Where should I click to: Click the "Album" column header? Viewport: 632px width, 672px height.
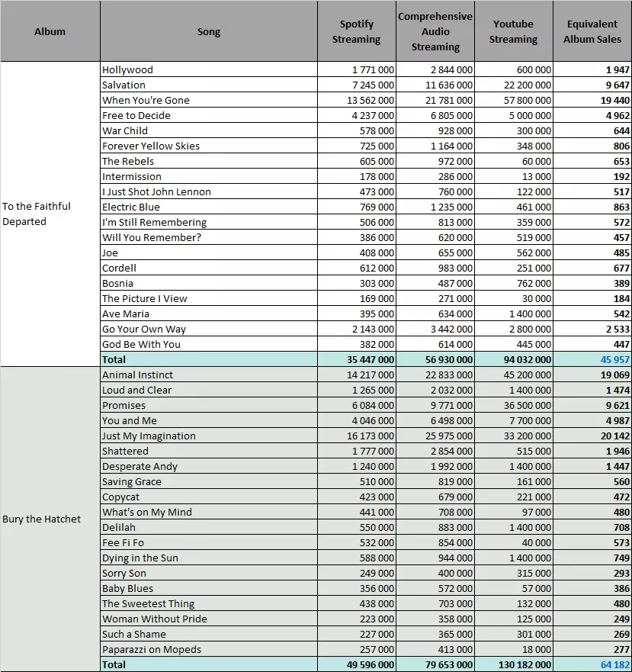click(x=50, y=31)
